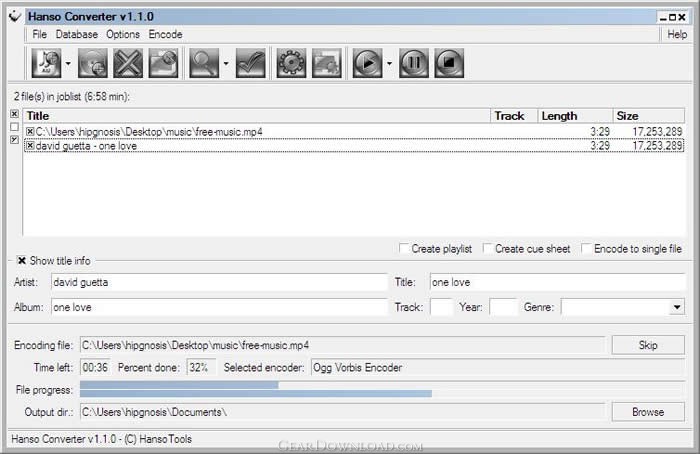Image resolution: width=700 pixels, height=454 pixels.
Task: Click the Length column header
Action: tap(575, 116)
